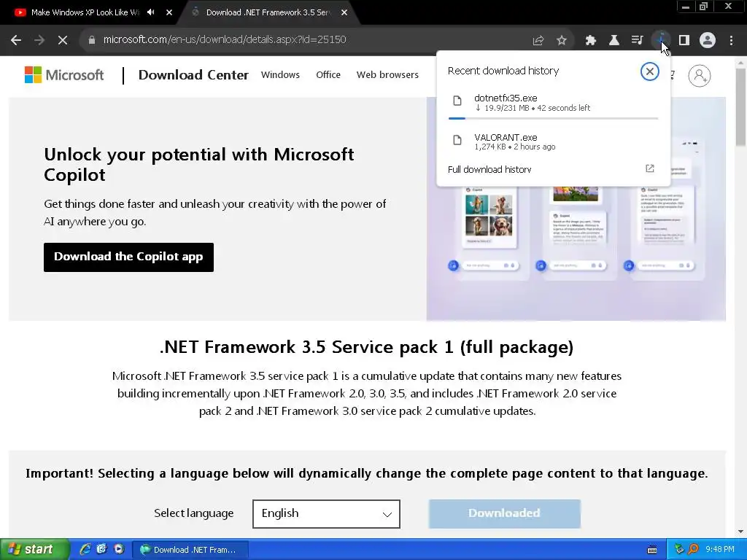Click the scrollbar down arrow
The height and width of the screenshot is (560, 747).
(741, 532)
